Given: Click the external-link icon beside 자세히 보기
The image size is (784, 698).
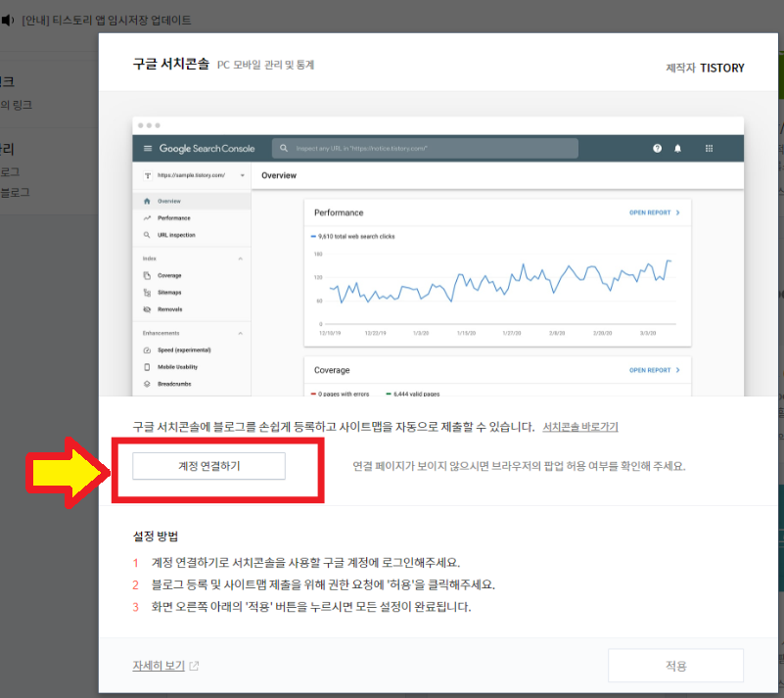Looking at the screenshot, I should click(x=194, y=666).
